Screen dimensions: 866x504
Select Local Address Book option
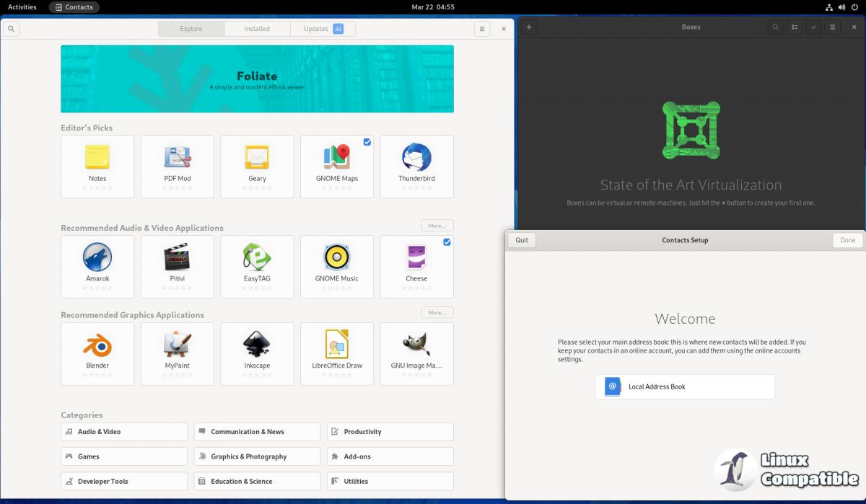(685, 386)
